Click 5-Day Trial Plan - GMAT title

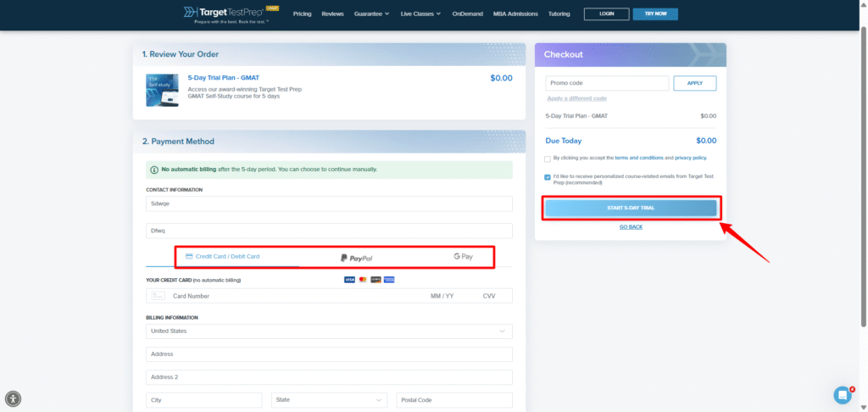pyautogui.click(x=224, y=78)
